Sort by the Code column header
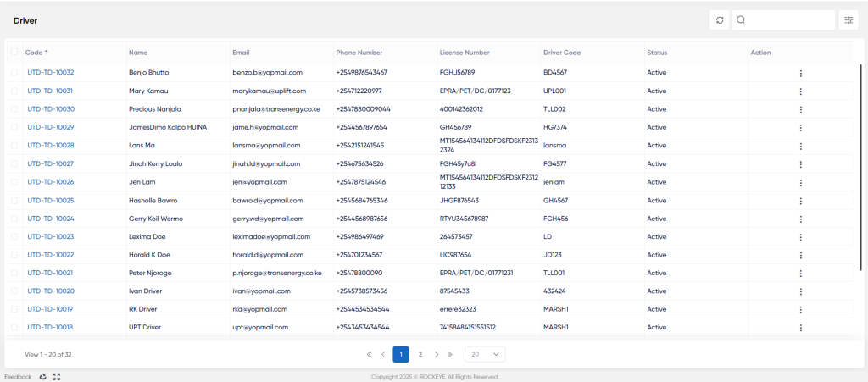The height and width of the screenshot is (382, 868). click(x=36, y=53)
